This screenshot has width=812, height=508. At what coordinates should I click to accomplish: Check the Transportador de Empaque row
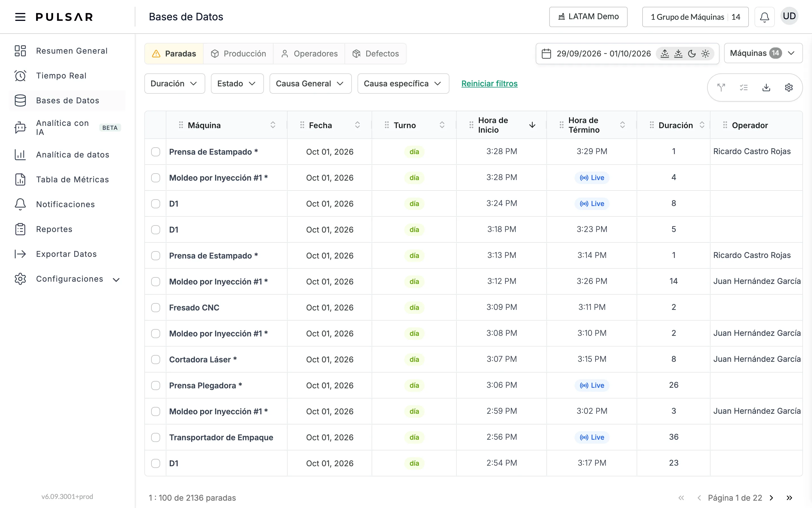156,437
